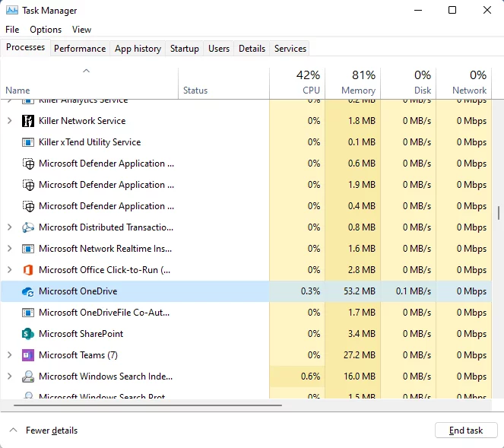
Task: Click Office Click-to-Run memory 2.8 MB
Action: pyautogui.click(x=362, y=270)
